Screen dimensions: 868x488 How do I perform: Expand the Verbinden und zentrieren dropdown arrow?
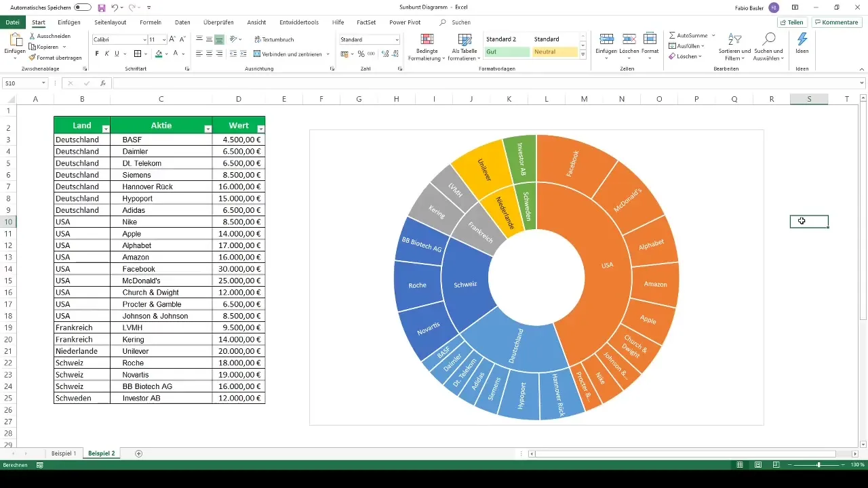328,54
